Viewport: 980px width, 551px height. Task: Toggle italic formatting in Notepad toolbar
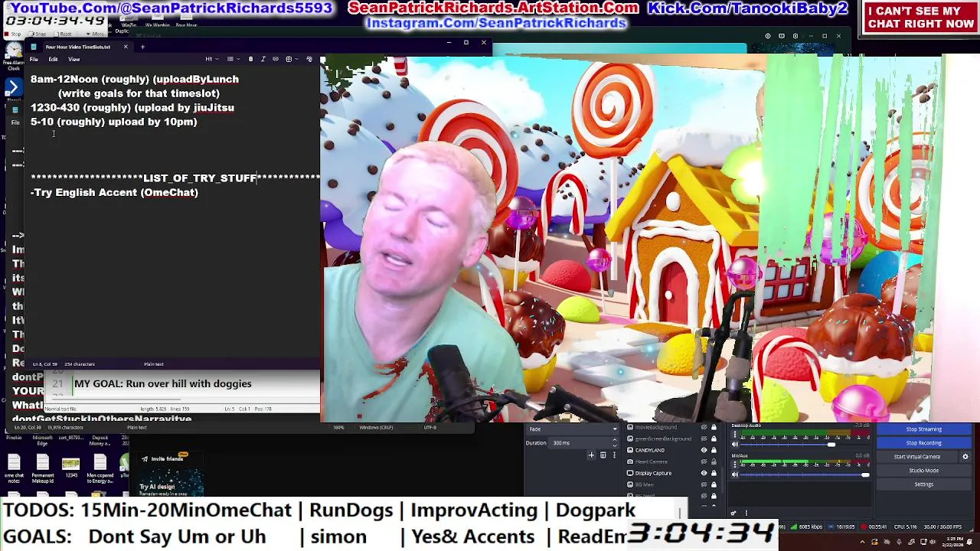pyautogui.click(x=263, y=59)
